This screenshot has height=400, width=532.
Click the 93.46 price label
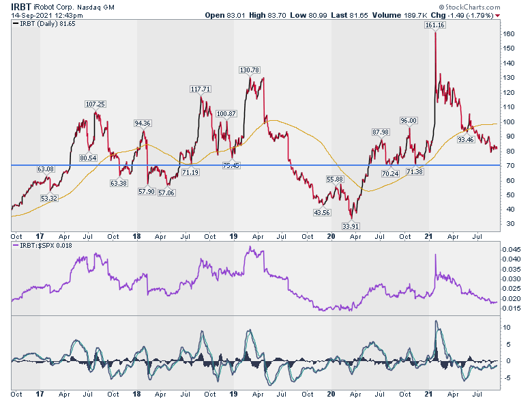pos(465,139)
